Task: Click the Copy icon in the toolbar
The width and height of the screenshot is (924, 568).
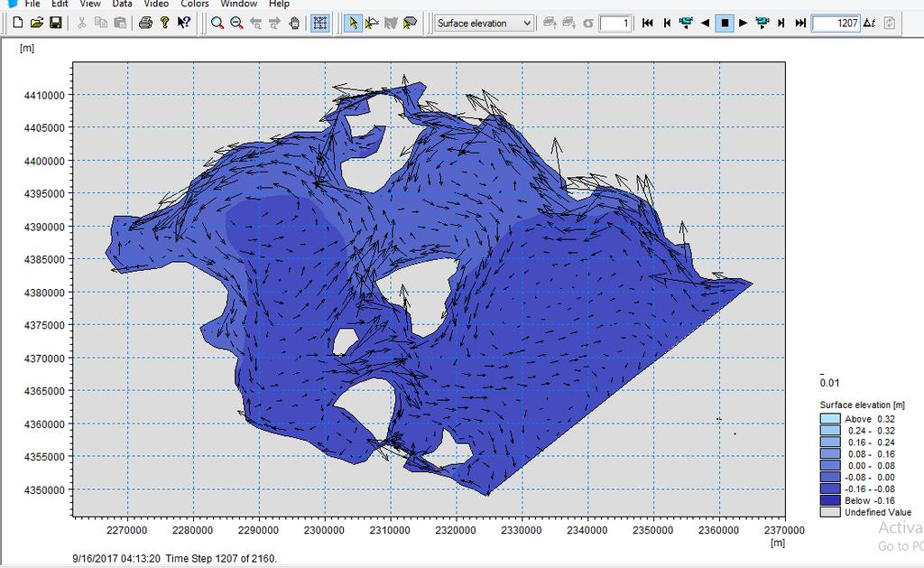Action: click(x=101, y=23)
